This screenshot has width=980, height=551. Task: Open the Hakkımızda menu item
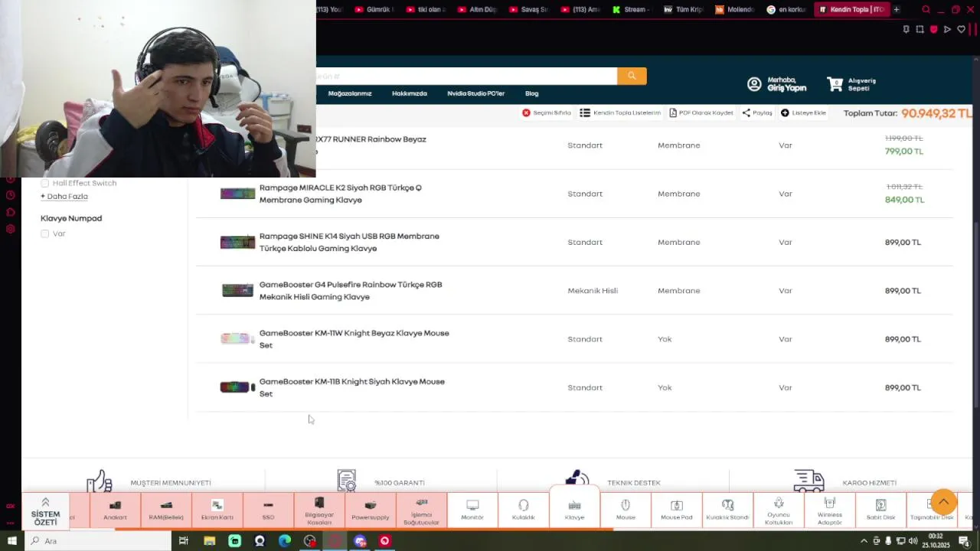(x=410, y=93)
